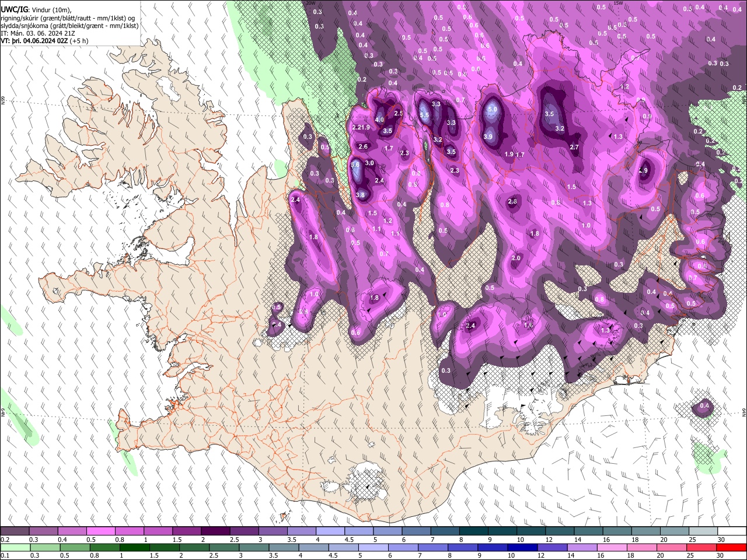The height and width of the screenshot is (560, 747).
Task: Click the upper legend label '0.2'
Action: click(5, 540)
